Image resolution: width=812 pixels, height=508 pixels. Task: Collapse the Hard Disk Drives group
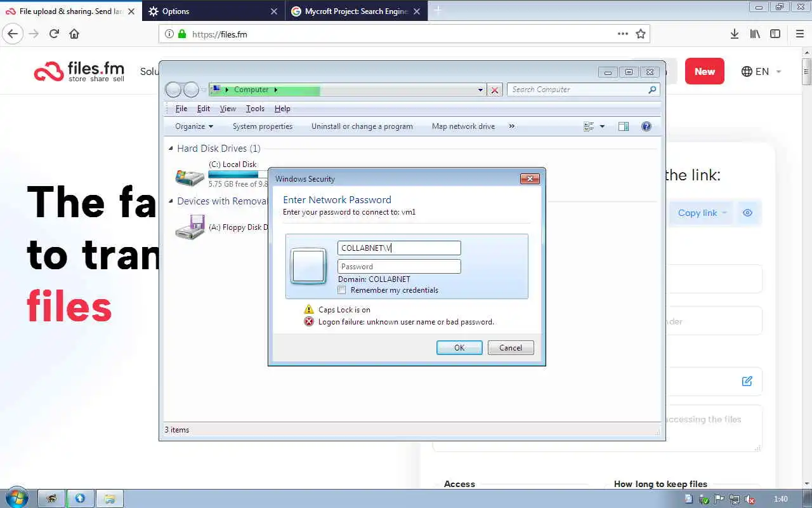[x=171, y=149]
